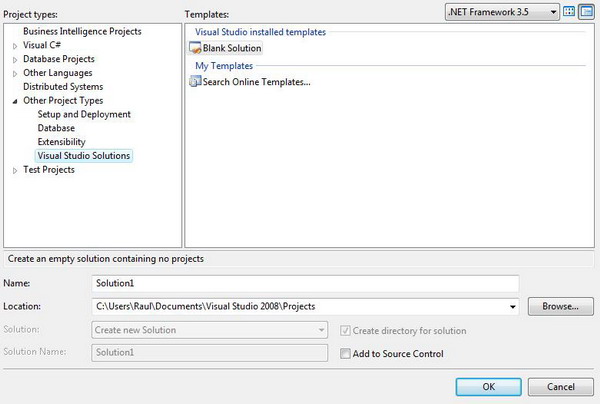Select Distributed Systems project type
600x404 pixels.
63,87
